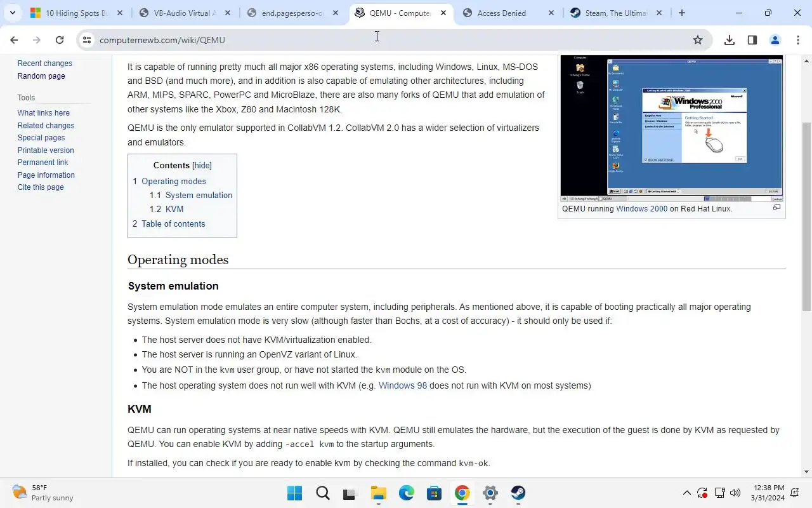Open Google Chrome taskbar icon

point(462,493)
